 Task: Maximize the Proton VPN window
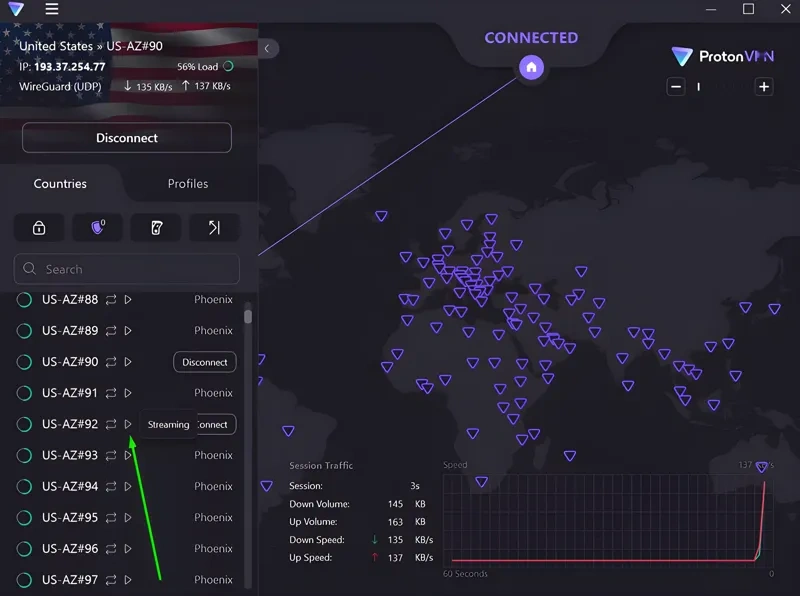[x=748, y=9]
